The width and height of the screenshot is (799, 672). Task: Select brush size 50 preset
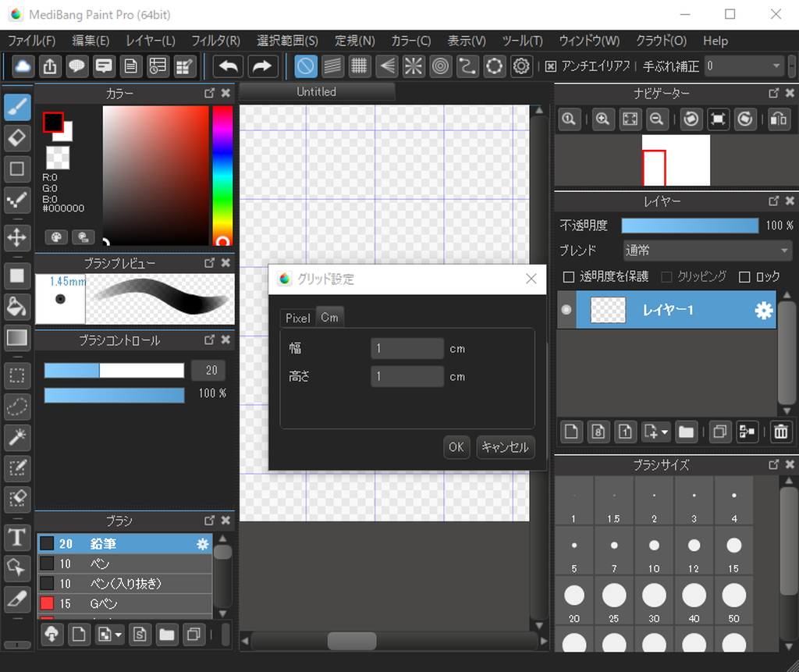point(733,602)
